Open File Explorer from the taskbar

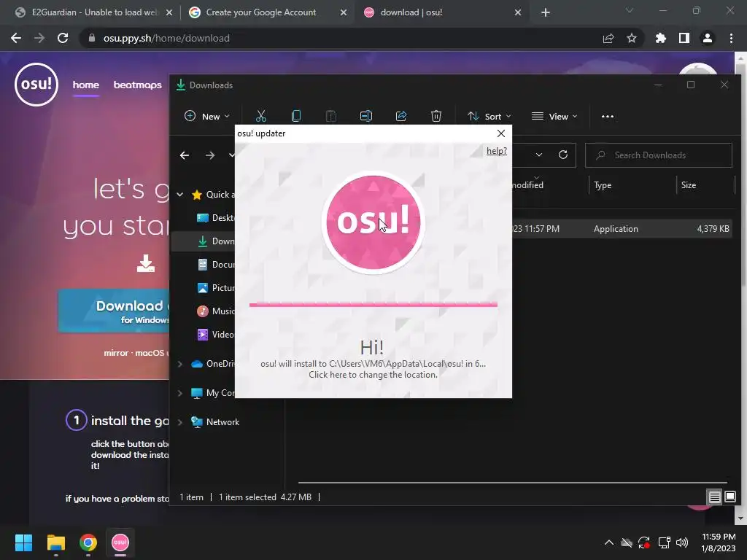[x=55, y=542]
